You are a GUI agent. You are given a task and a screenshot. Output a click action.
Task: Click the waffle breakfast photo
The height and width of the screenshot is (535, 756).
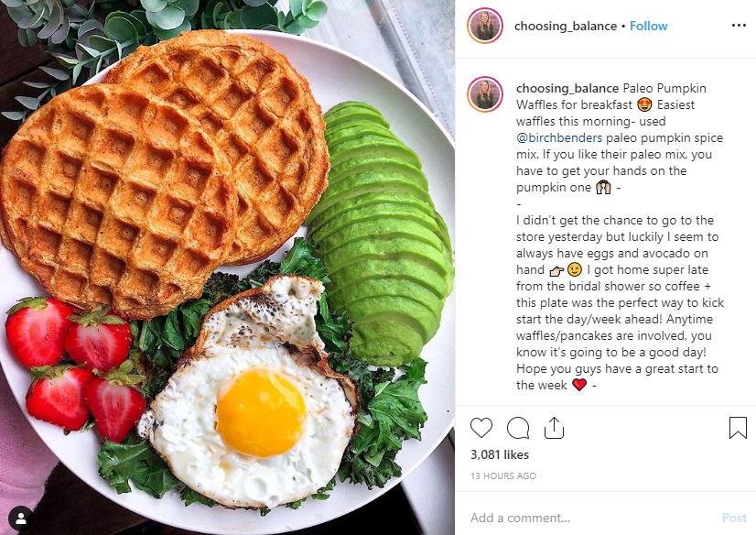click(x=227, y=267)
